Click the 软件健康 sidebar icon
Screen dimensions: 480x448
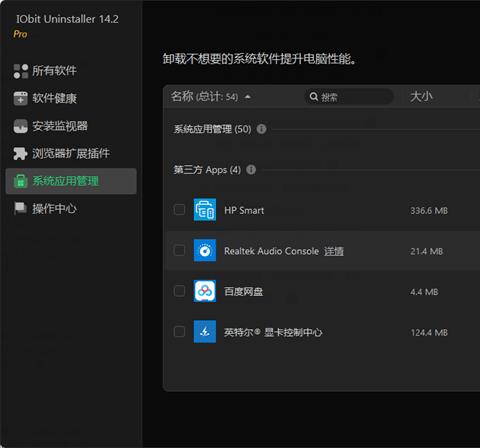click(21, 99)
